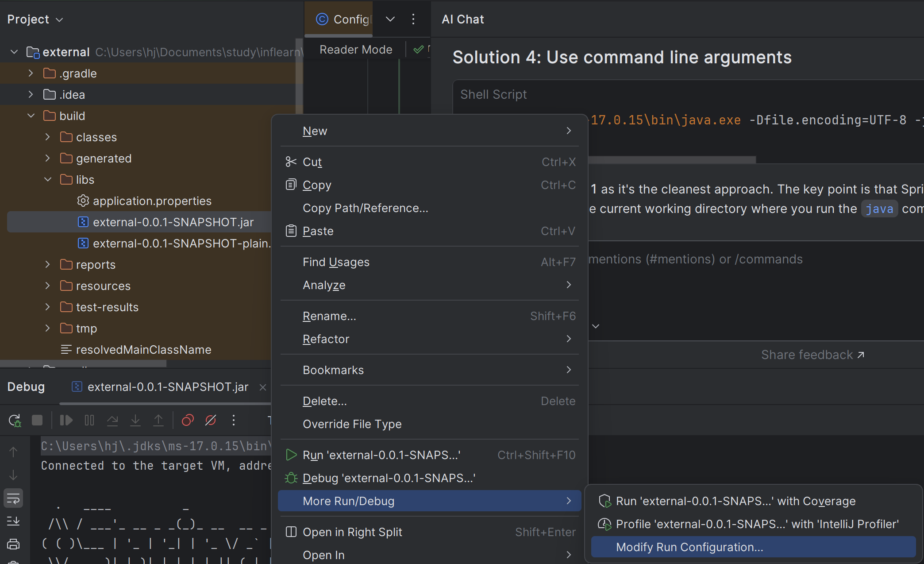Expand the AI Chat input chevron dropdown
The height and width of the screenshot is (564, 924).
[x=596, y=326]
